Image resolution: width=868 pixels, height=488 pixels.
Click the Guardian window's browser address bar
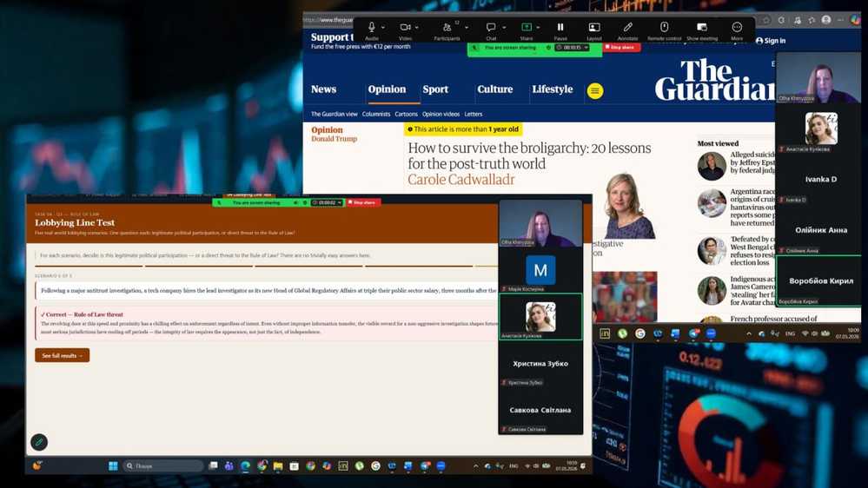pyautogui.click(x=328, y=20)
